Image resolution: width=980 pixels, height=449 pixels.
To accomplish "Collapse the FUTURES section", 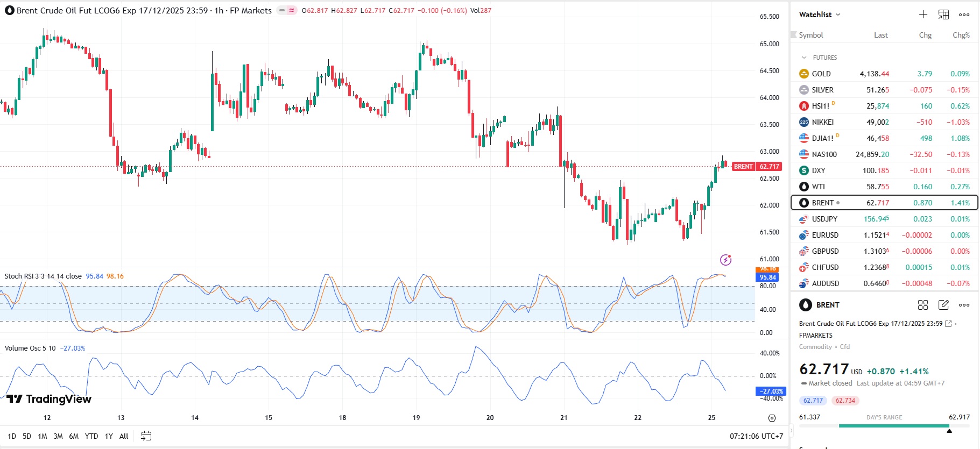I will click(x=804, y=58).
